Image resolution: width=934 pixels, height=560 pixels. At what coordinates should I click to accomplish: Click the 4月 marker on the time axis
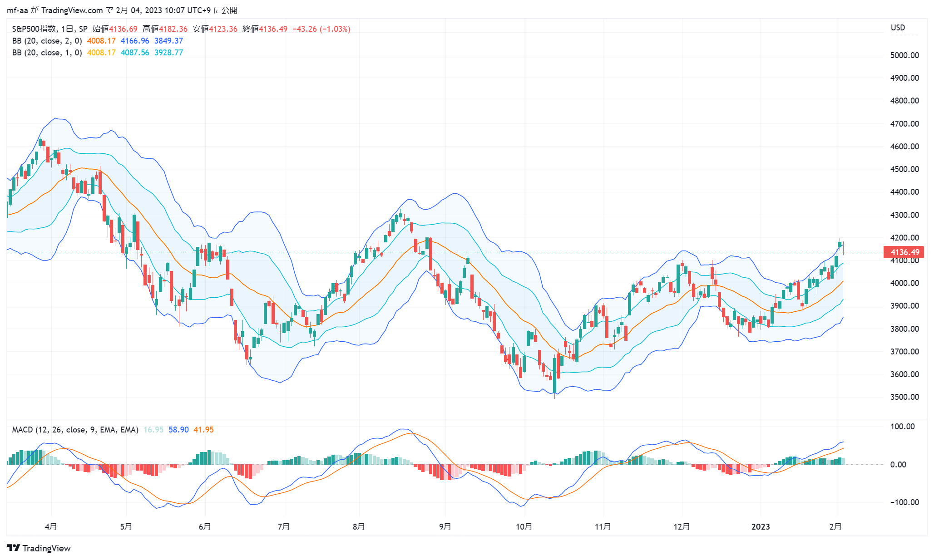[x=51, y=526]
